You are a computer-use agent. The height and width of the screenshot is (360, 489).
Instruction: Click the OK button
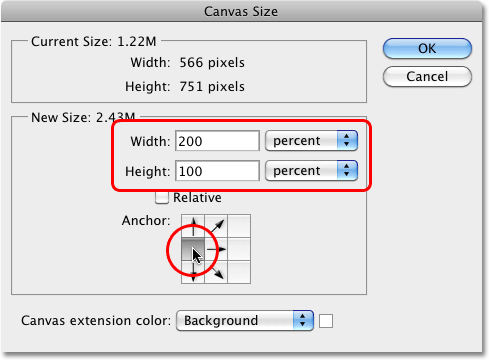(427, 49)
